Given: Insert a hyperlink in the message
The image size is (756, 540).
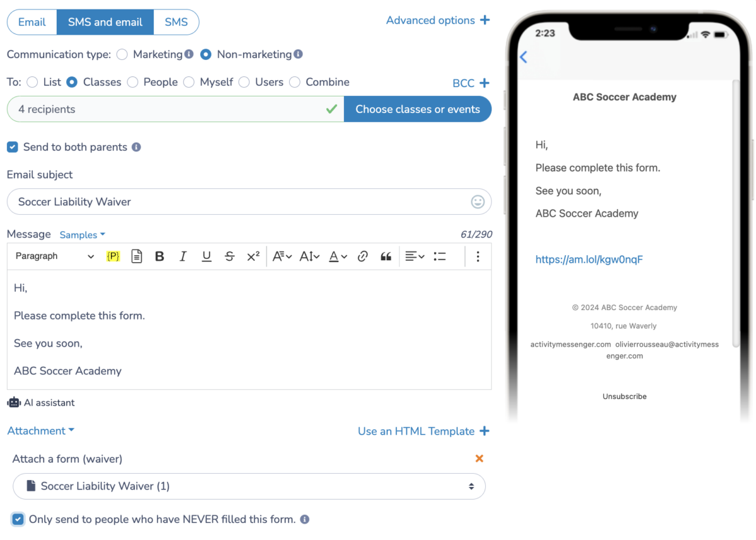Looking at the screenshot, I should coord(362,256).
